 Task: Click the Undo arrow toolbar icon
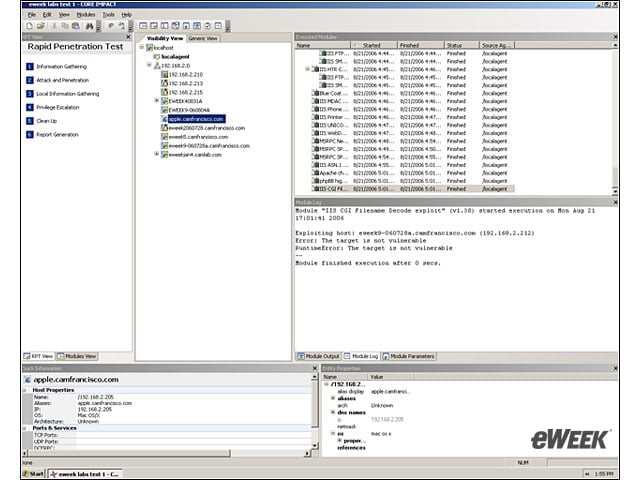point(111,26)
